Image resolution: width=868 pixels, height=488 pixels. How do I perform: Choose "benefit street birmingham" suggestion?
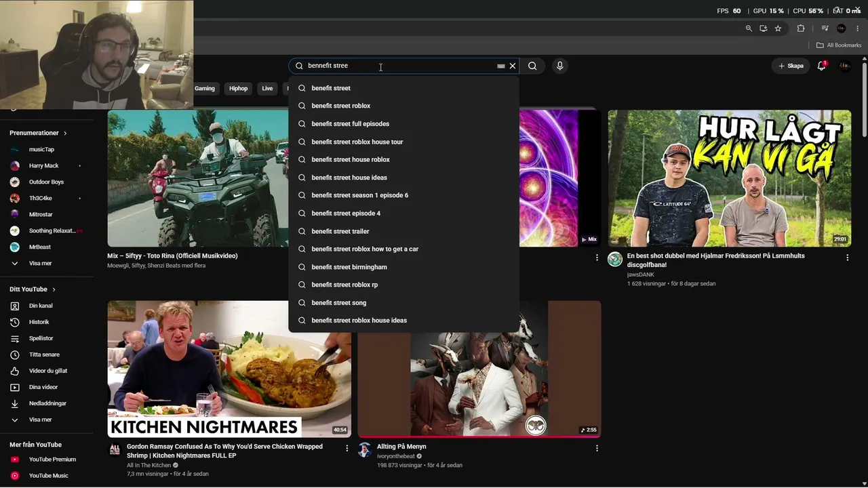(x=404, y=267)
